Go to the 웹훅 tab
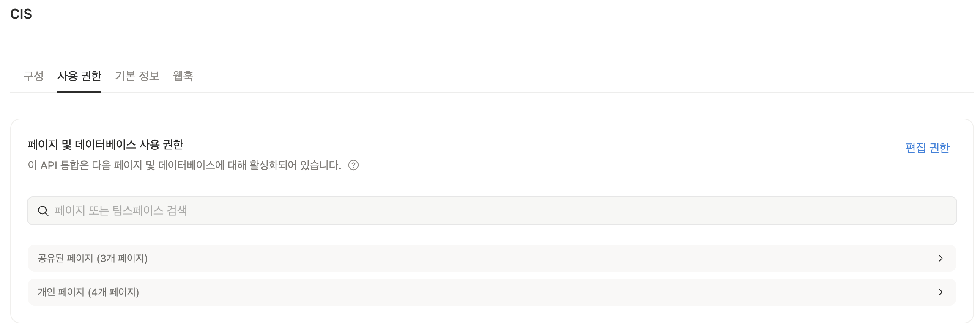This screenshot has height=331, width=980. [183, 76]
